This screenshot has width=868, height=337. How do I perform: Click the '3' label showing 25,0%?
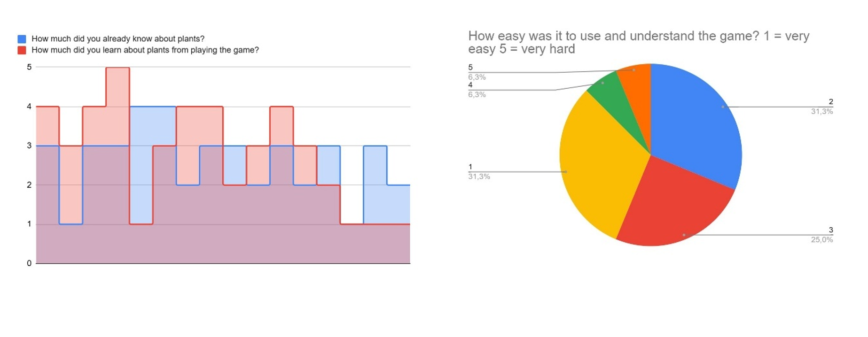(830, 230)
